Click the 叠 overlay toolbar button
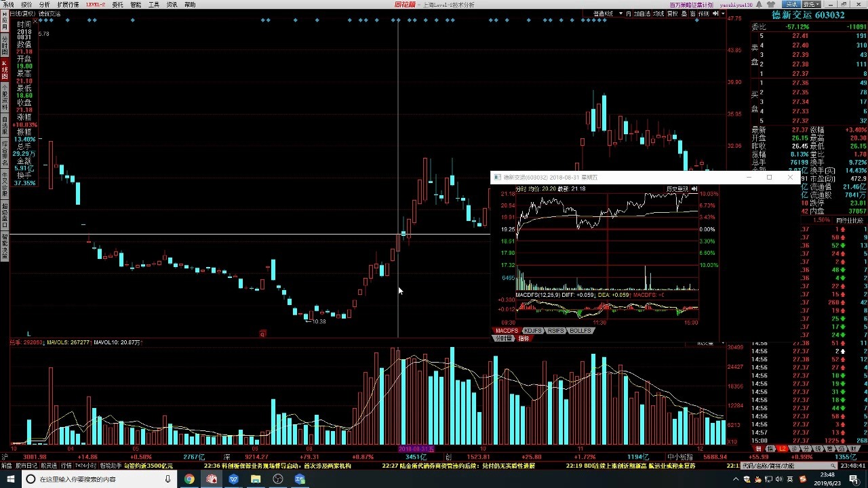Screen dimensions: 868x488 click(x=685, y=14)
